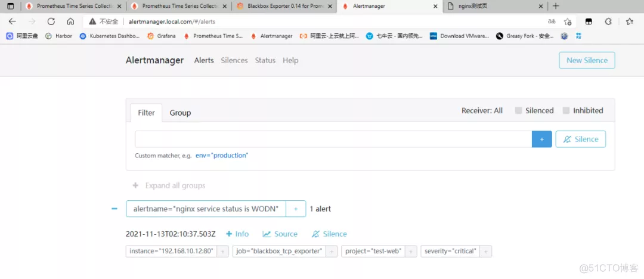Open the Receiver: All selector
The image size is (644, 279).
[482, 110]
